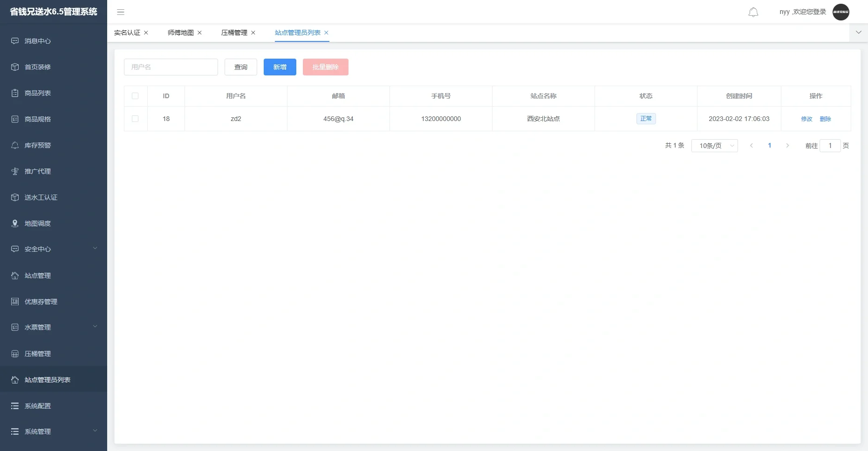
Task: Go to 库存预警 in the sidebar
Action: click(38, 145)
